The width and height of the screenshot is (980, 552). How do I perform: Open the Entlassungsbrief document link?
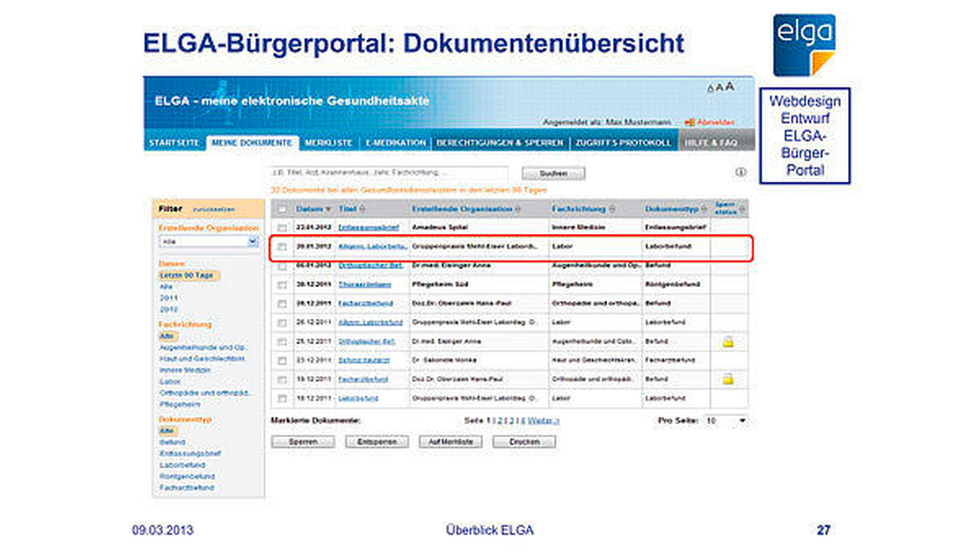[369, 228]
